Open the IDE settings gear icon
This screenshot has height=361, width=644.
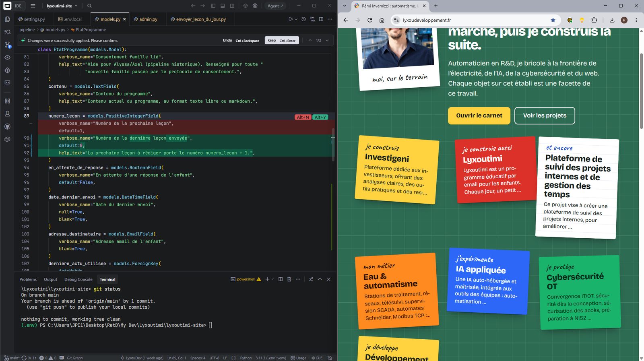pyautogui.click(x=246, y=6)
